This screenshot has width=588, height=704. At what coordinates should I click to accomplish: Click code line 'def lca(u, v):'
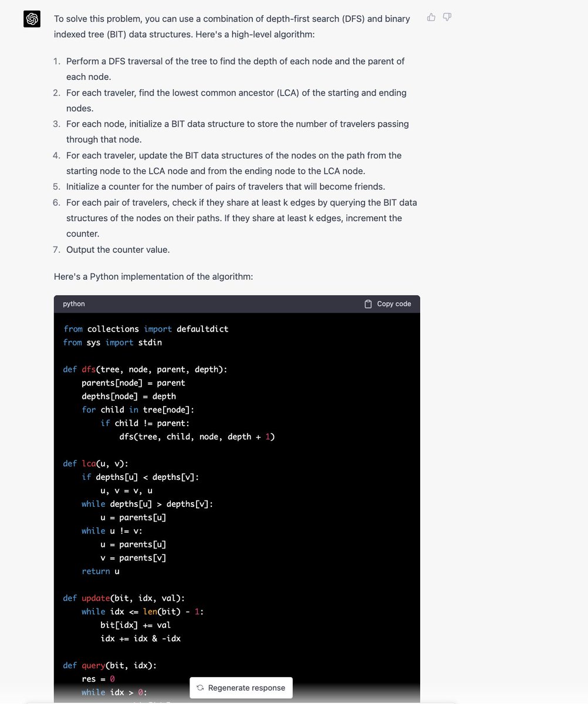click(x=96, y=463)
